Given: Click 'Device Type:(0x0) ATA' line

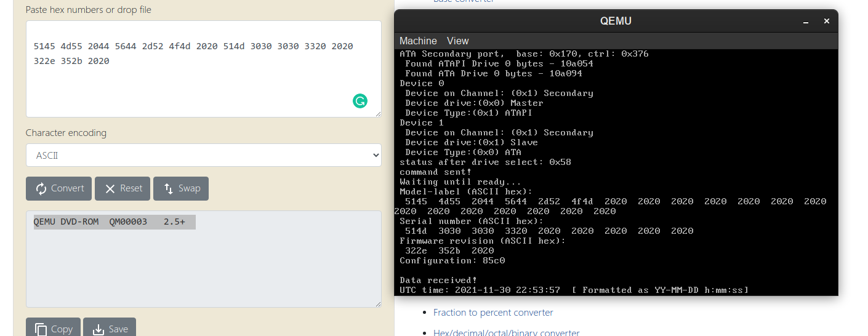Looking at the screenshot, I should [x=463, y=152].
